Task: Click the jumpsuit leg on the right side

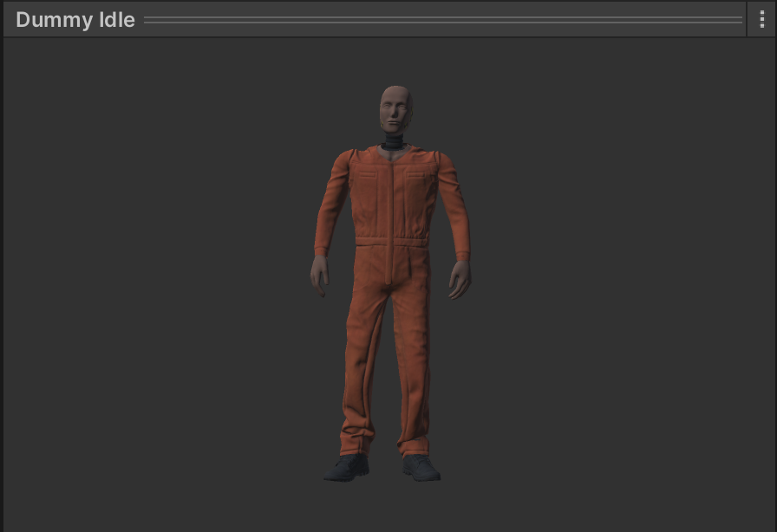Action: [x=413, y=364]
